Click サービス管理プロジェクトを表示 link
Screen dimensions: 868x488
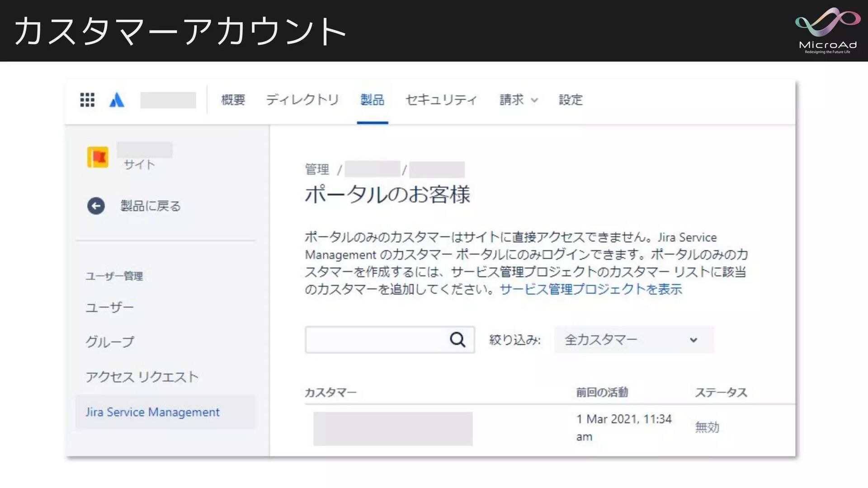(590, 289)
